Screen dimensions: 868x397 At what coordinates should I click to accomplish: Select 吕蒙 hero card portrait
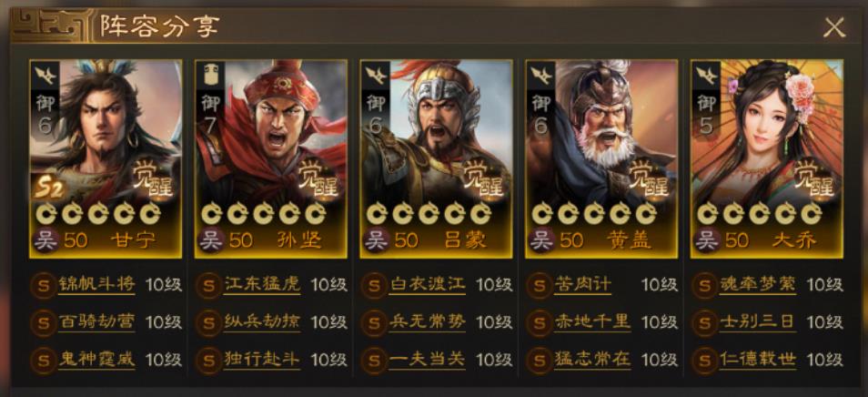(436, 159)
